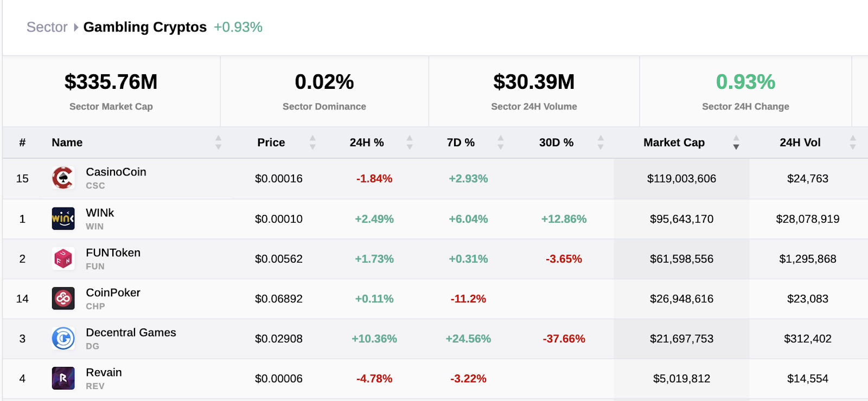Screen dimensions: 868x401
Task: Click the Market Cap column header label
Action: [674, 143]
